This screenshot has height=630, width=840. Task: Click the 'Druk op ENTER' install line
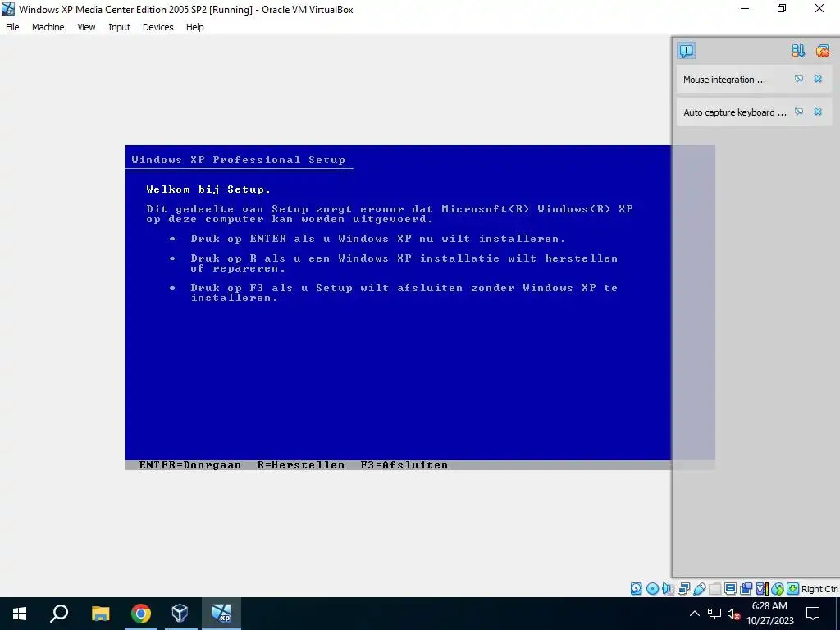coord(378,239)
